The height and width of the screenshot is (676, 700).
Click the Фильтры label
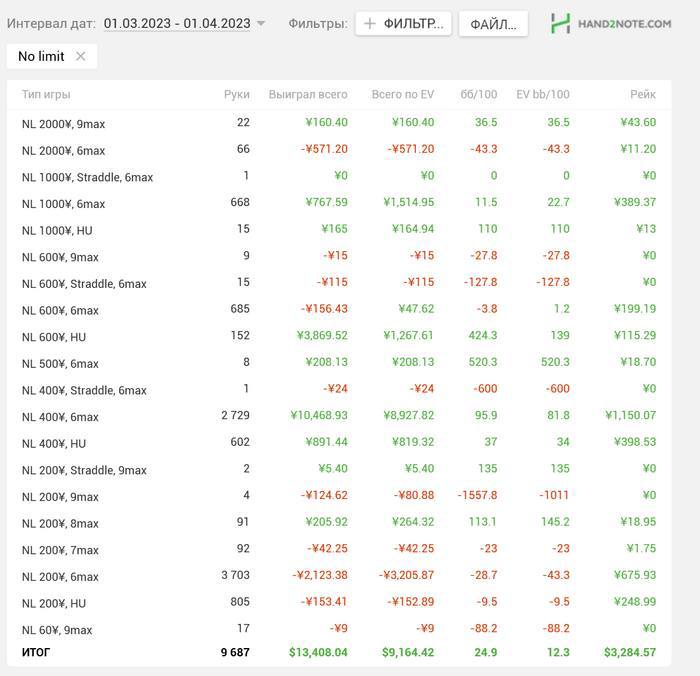[x=318, y=23]
